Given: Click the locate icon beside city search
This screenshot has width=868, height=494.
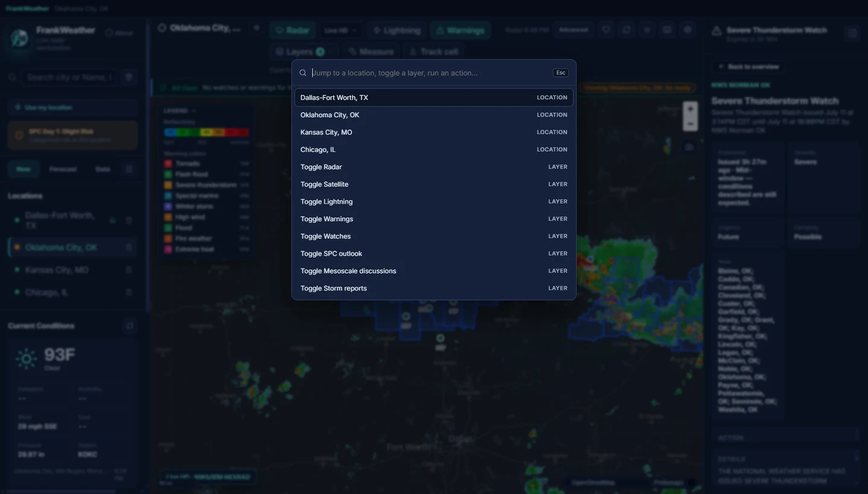Looking at the screenshot, I should point(128,77).
